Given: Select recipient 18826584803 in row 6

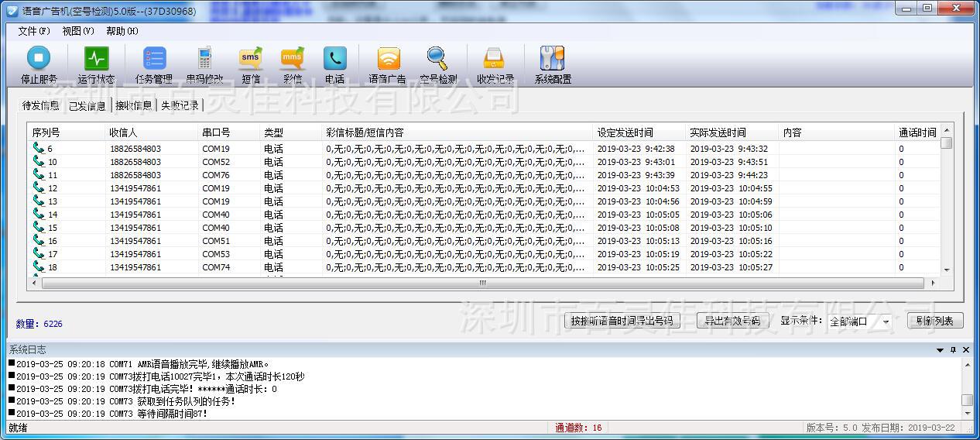Looking at the screenshot, I should pyautogui.click(x=135, y=149).
